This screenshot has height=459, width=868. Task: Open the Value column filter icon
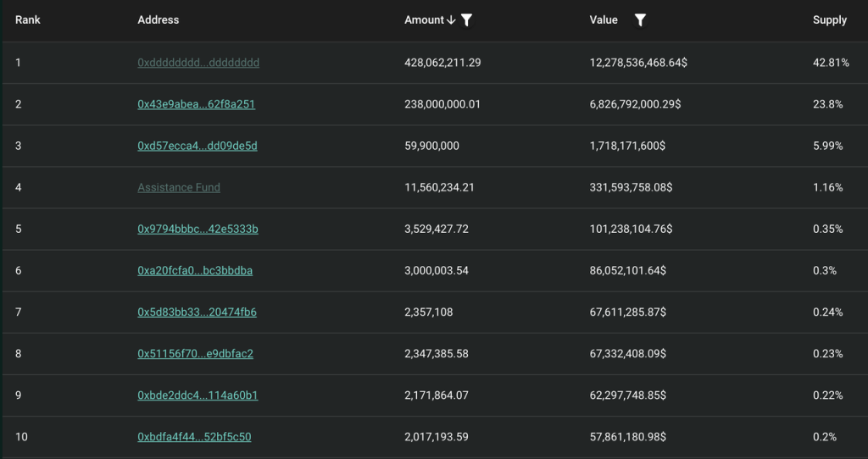tap(640, 20)
